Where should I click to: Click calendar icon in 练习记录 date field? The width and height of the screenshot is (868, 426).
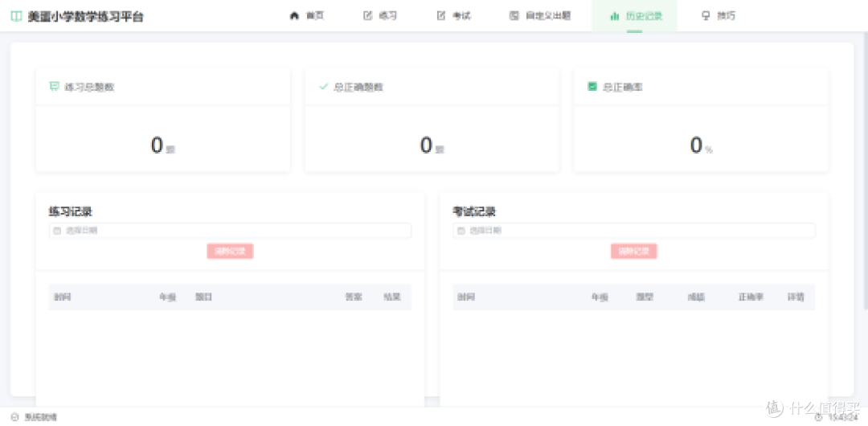(57, 231)
